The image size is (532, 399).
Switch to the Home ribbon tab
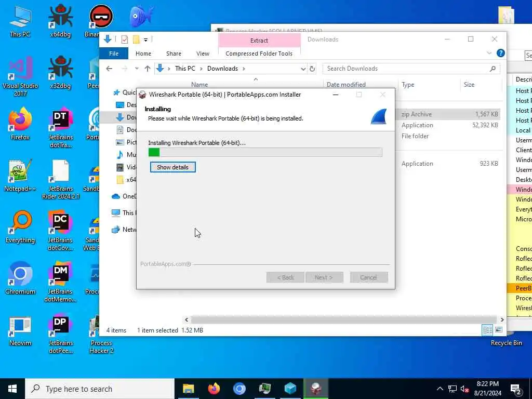click(x=143, y=54)
